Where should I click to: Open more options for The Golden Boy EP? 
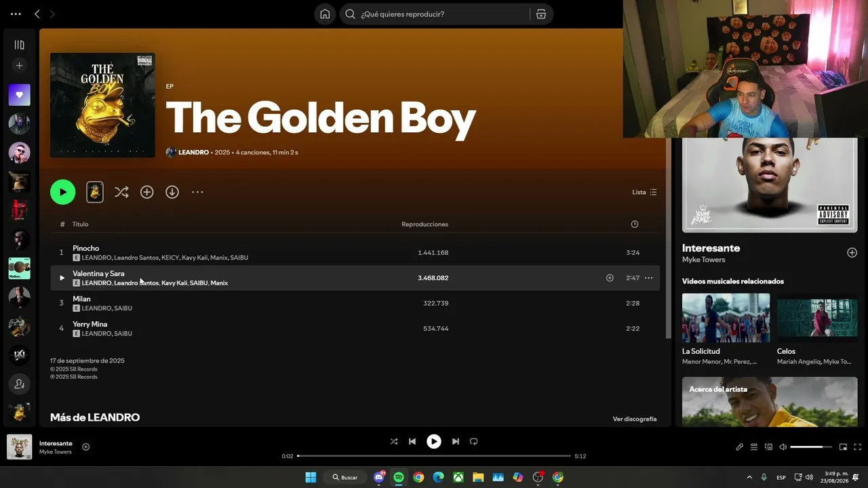[197, 192]
